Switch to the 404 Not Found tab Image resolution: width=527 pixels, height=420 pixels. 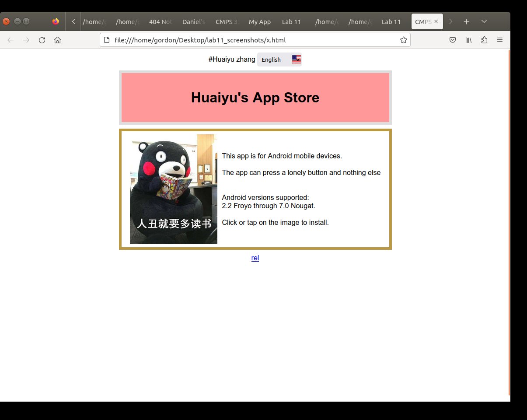click(x=160, y=21)
